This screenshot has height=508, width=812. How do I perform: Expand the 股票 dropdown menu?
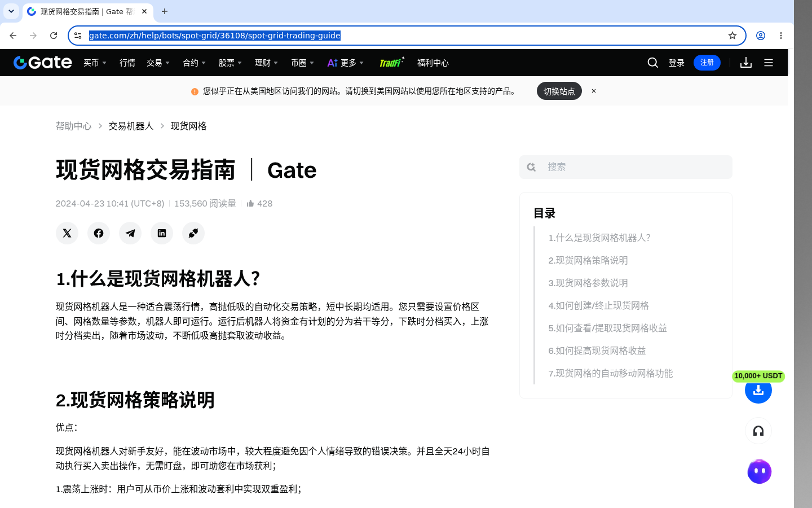[230, 63]
